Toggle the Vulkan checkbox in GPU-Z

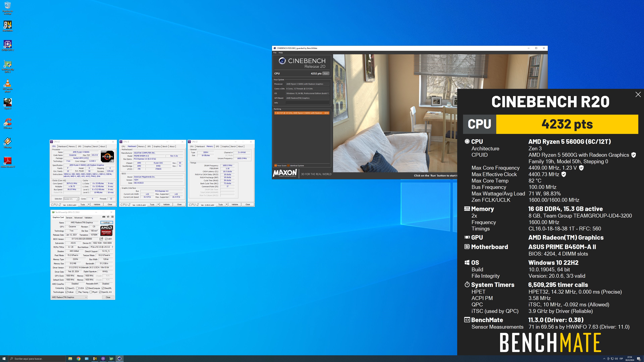67,292
